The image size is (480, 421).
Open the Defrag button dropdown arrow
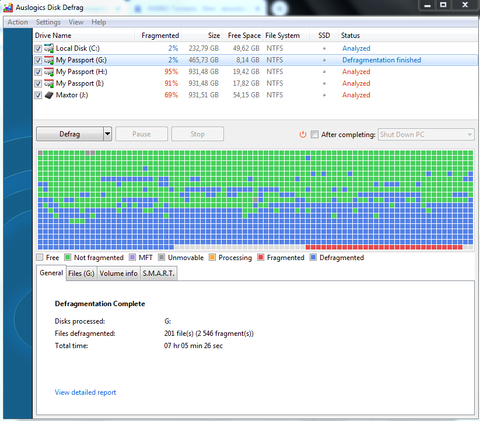[107, 134]
